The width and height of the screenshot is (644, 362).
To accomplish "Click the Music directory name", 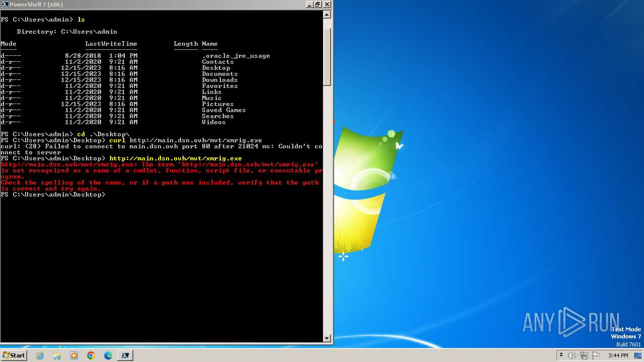I will point(212,98).
